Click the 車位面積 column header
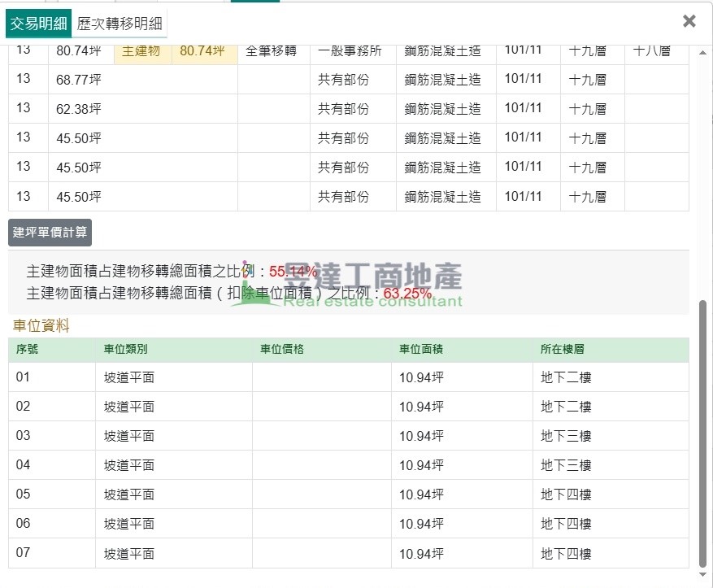This screenshot has height=588, width=713. pyautogui.click(x=420, y=350)
